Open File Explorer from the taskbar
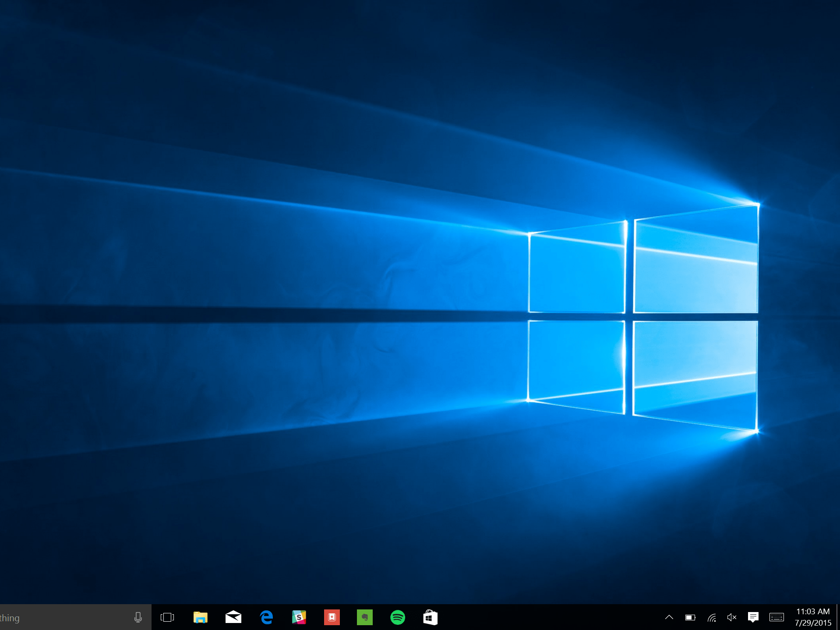840x630 pixels. tap(200, 617)
